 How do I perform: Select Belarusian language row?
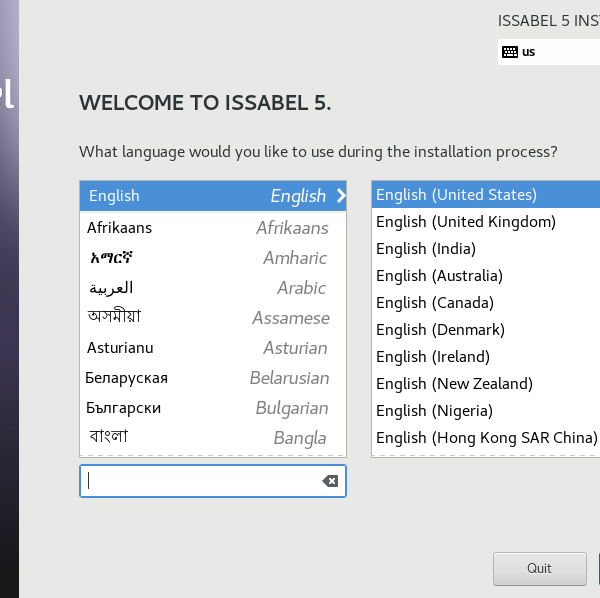click(212, 378)
